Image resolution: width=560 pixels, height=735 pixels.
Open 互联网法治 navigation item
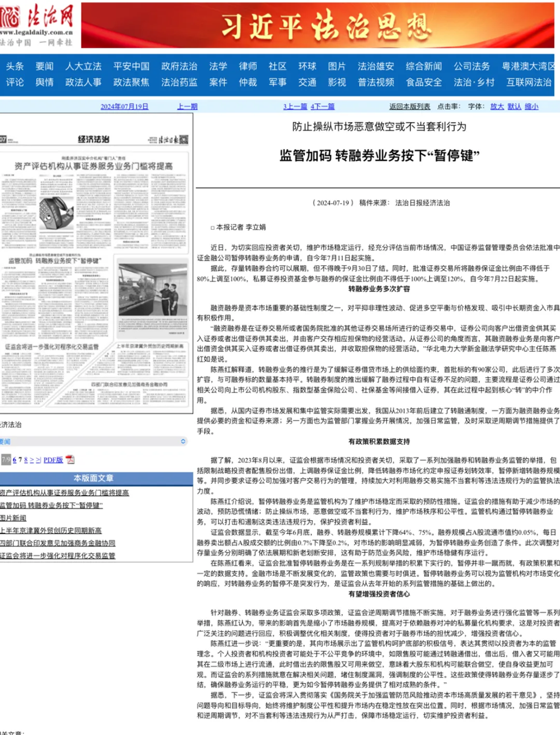tap(529, 82)
